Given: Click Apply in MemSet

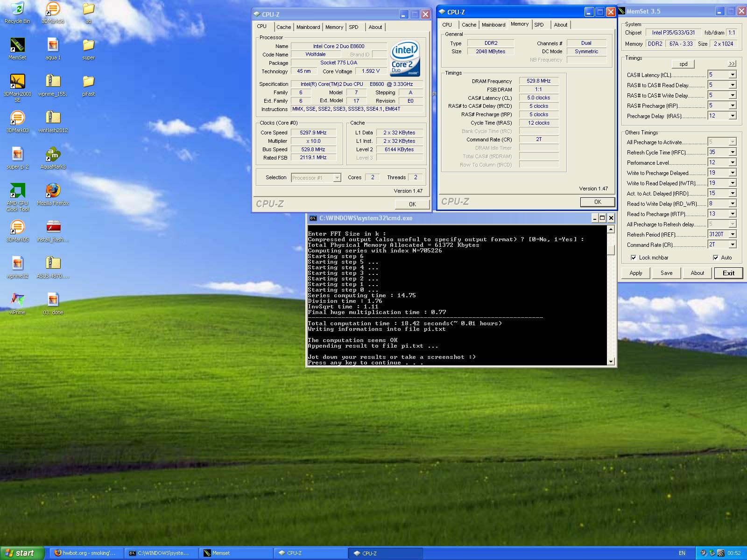Looking at the screenshot, I should click(636, 273).
